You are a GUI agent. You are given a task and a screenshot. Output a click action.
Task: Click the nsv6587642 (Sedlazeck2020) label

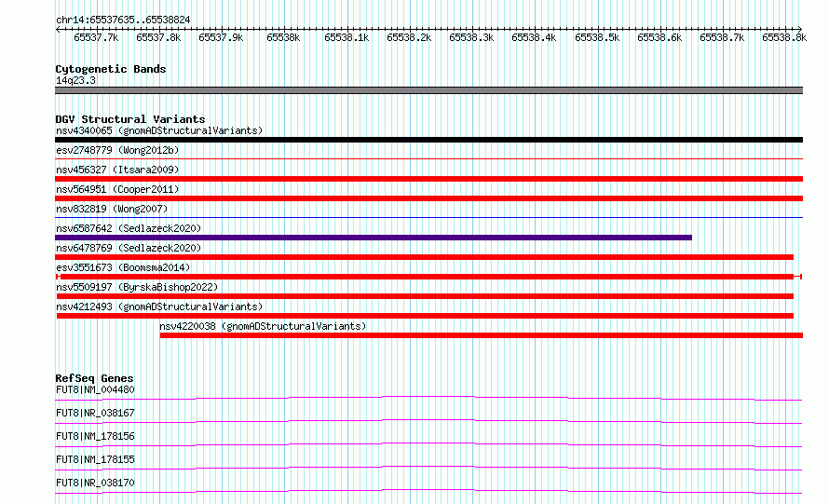pyautogui.click(x=129, y=228)
